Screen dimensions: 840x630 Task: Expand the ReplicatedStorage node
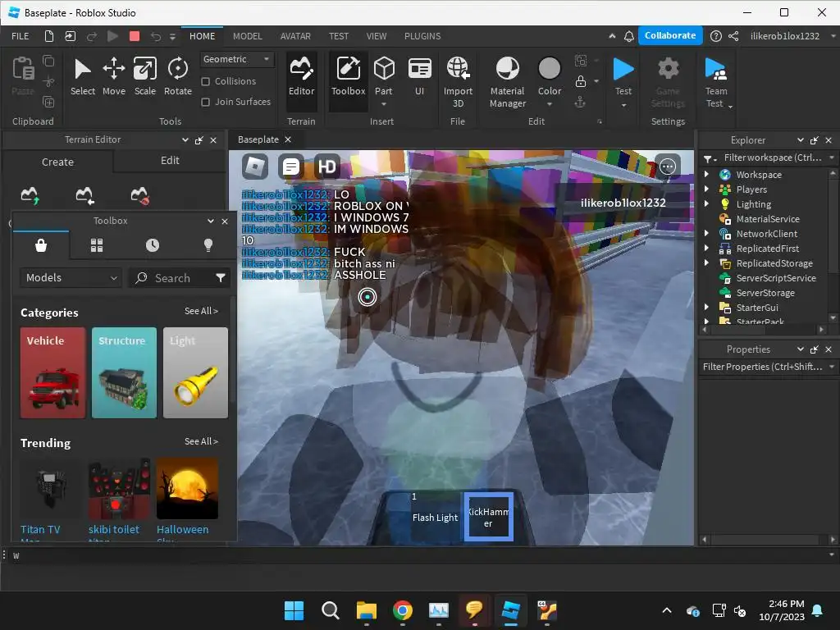pos(706,263)
